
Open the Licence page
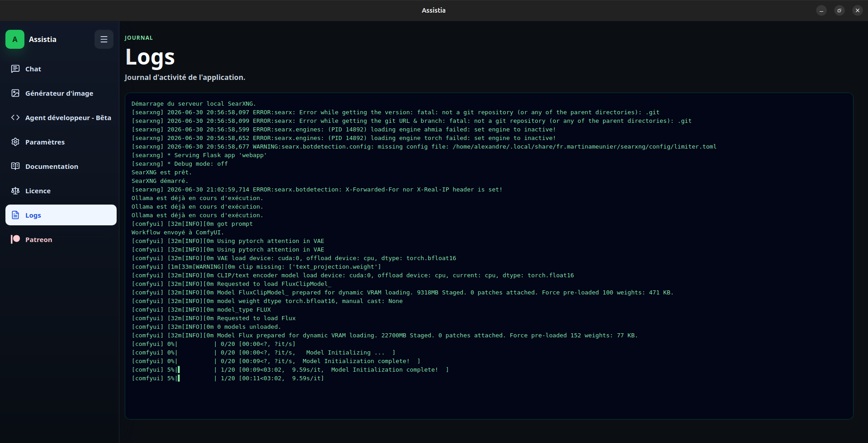(61, 191)
